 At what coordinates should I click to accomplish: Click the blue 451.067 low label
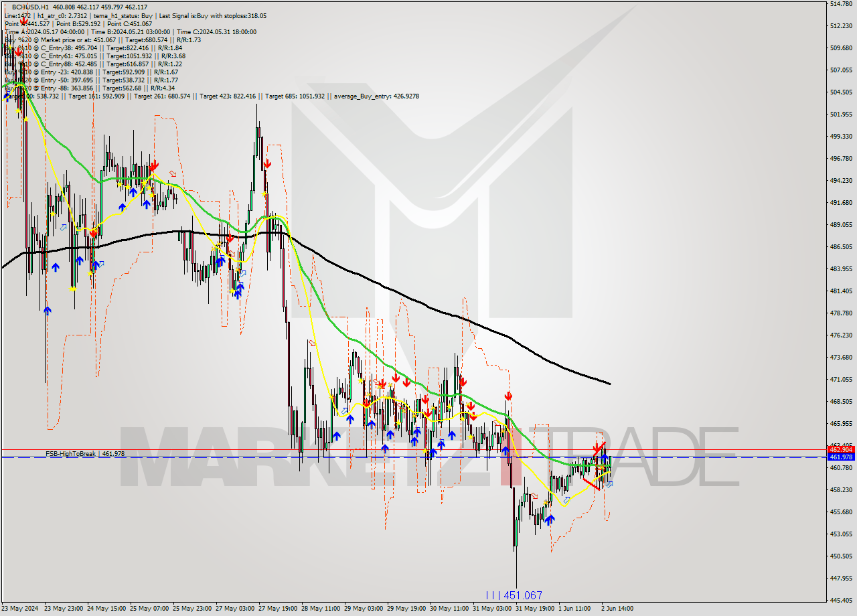(x=514, y=595)
